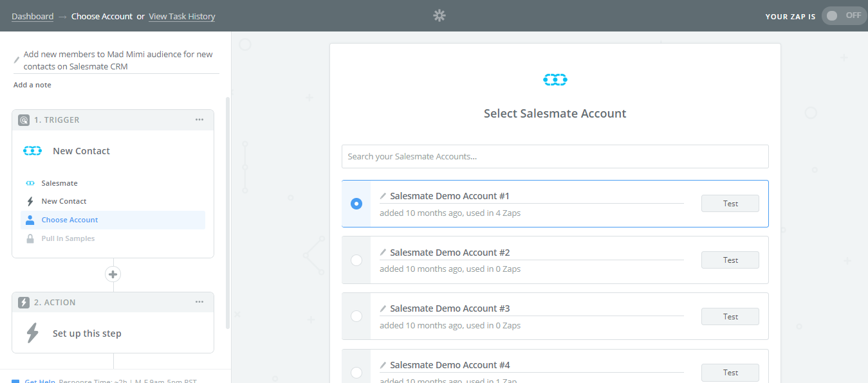The width and height of the screenshot is (868, 383).
Task: Open the New Contact sub-step in sidebar
Action: tap(64, 201)
